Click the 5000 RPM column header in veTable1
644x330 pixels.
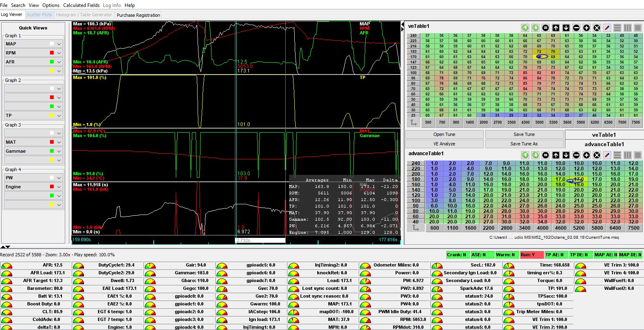[x=539, y=122]
